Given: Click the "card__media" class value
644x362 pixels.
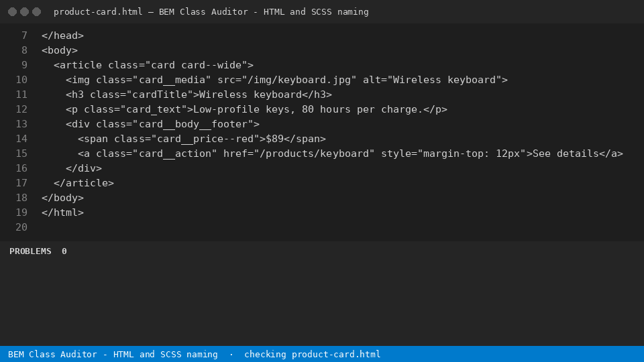Looking at the screenshot, I should tap(172, 80).
